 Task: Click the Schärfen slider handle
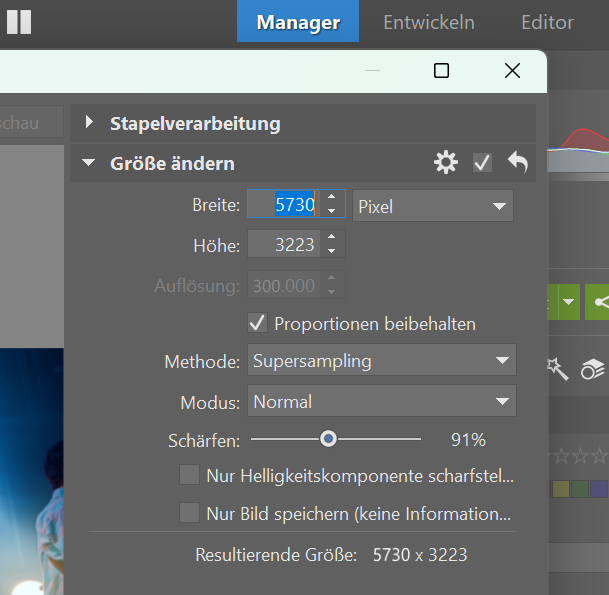point(328,439)
